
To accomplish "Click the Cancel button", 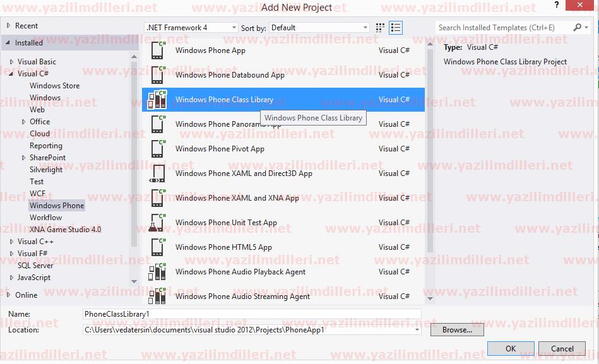I will click(x=562, y=348).
